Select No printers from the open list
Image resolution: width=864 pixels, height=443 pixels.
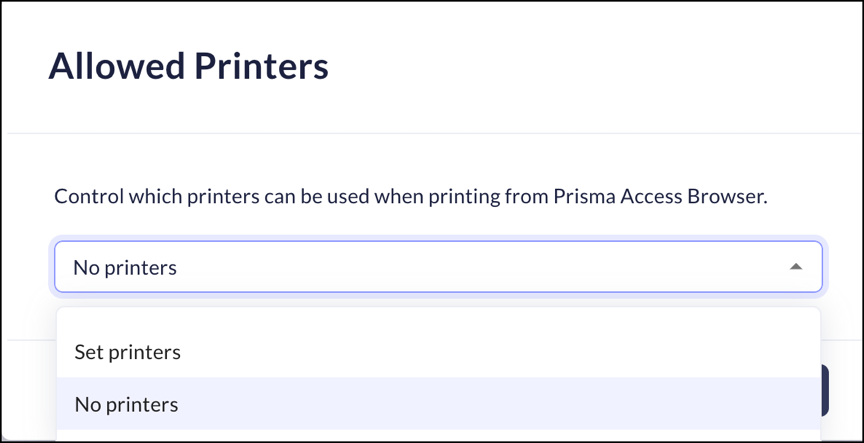[127, 404]
